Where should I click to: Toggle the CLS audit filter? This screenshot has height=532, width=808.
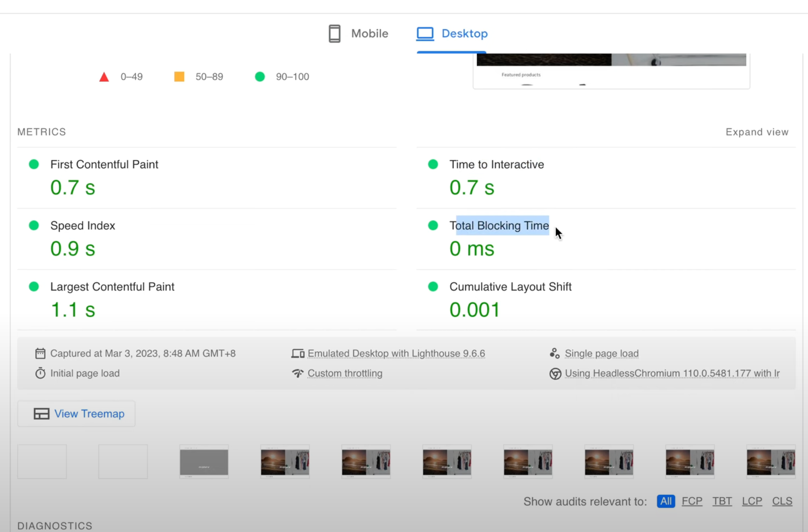click(x=782, y=501)
